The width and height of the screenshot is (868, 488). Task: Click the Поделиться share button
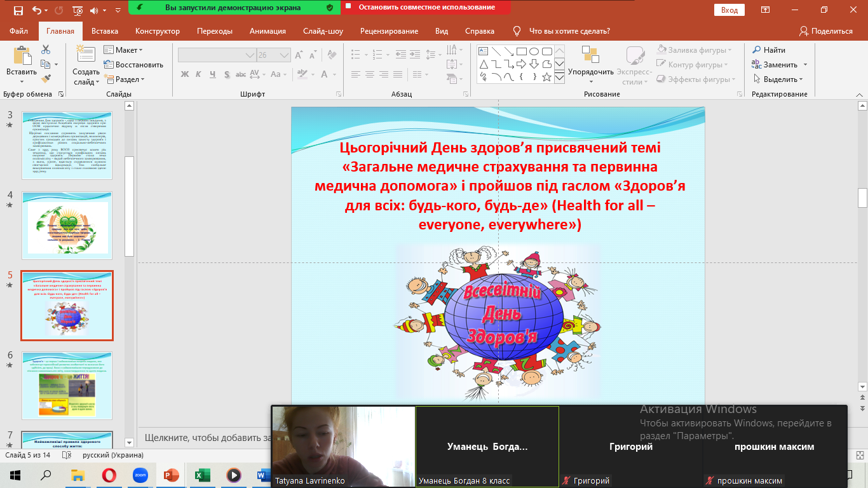click(825, 31)
